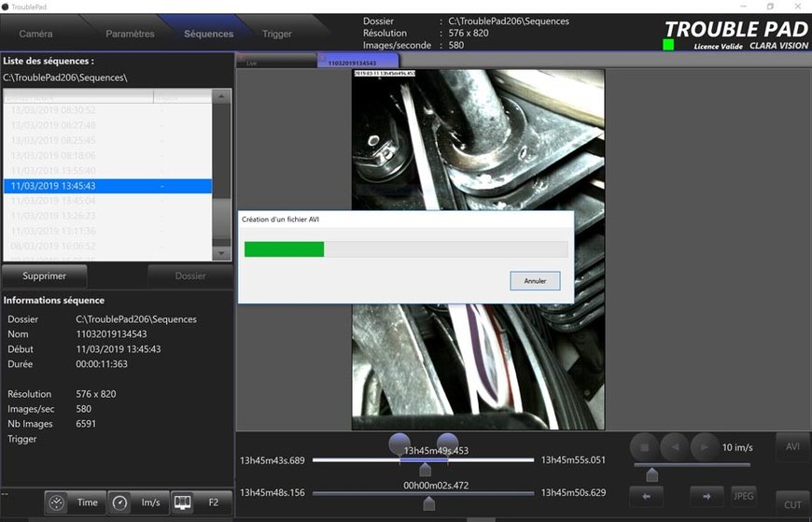Click the sequence Nom value 11032019134543
The width and height of the screenshot is (812, 522).
111,333
